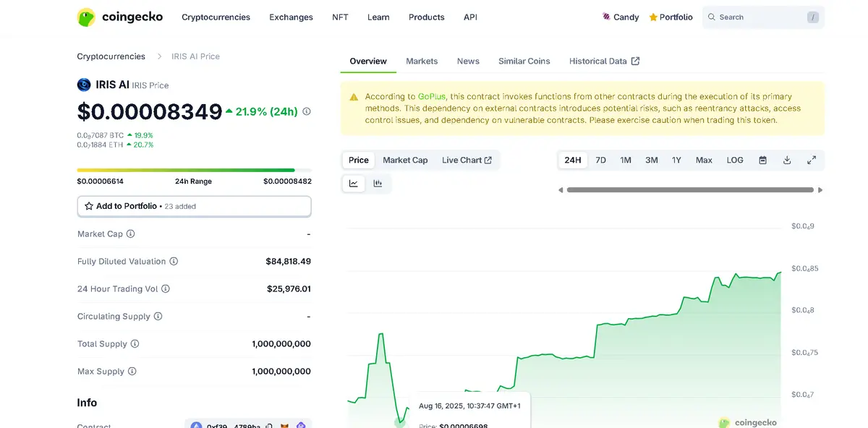Screen dimensions: 868x428
Task: Click Add to Portfolio button
Action: (x=195, y=206)
